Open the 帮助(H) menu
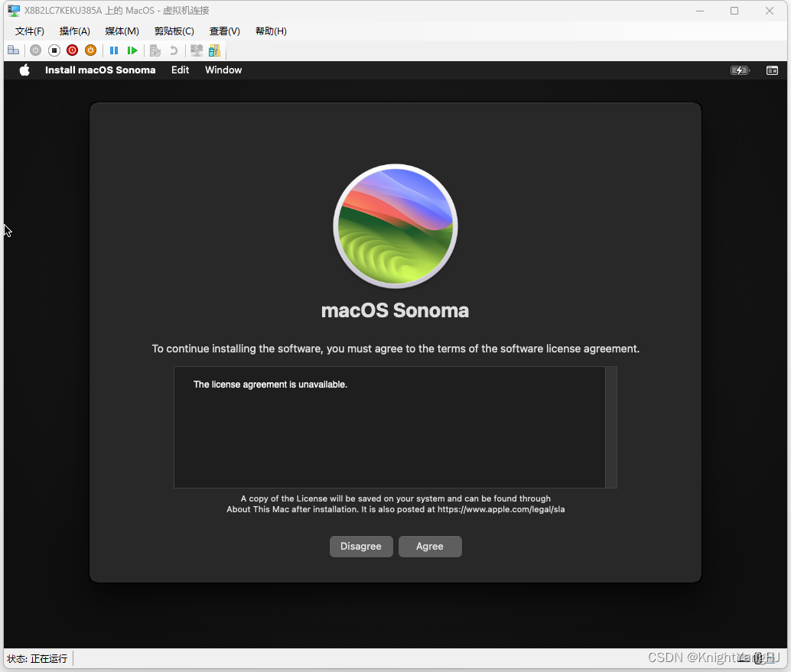The width and height of the screenshot is (791, 672). click(271, 31)
